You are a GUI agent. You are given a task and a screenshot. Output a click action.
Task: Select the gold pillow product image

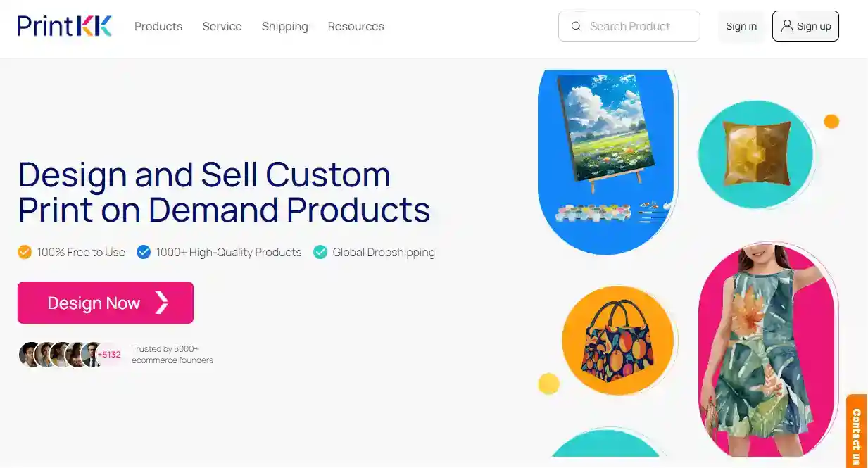tap(755, 153)
